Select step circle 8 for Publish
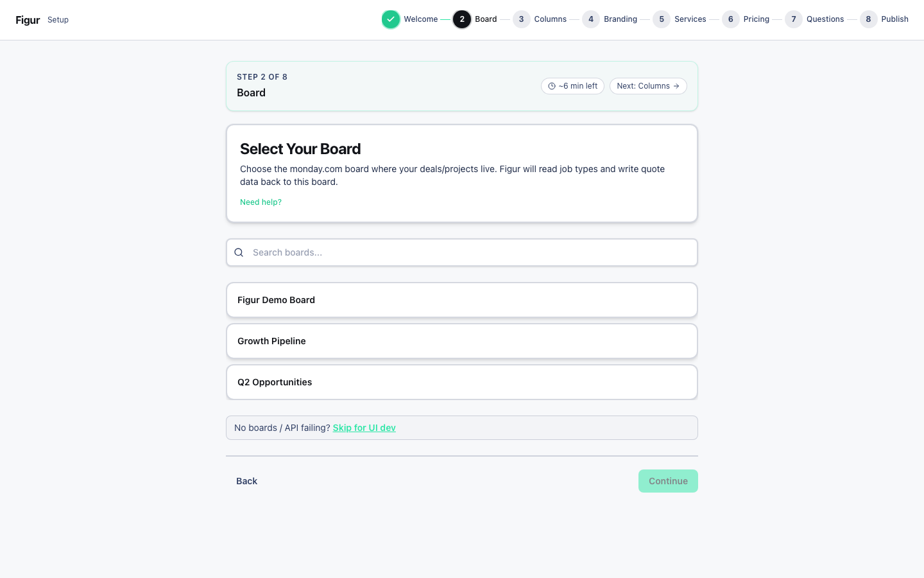 pyautogui.click(x=868, y=19)
